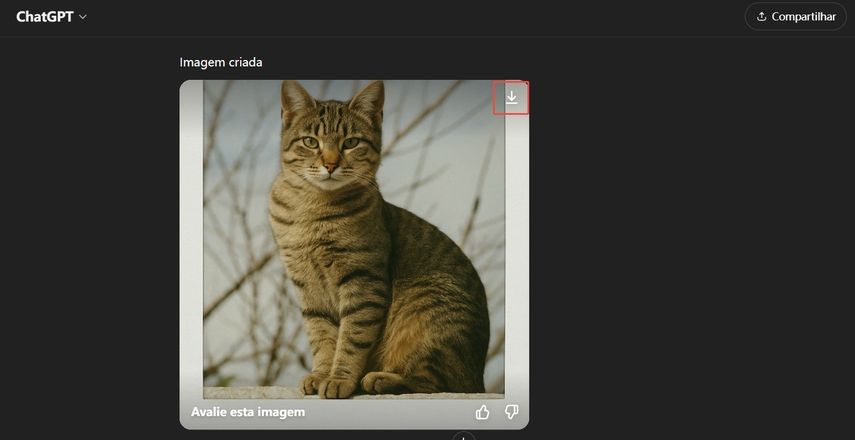The image size is (855, 440).
Task: Give the image a thumbs down
Action: coord(511,412)
